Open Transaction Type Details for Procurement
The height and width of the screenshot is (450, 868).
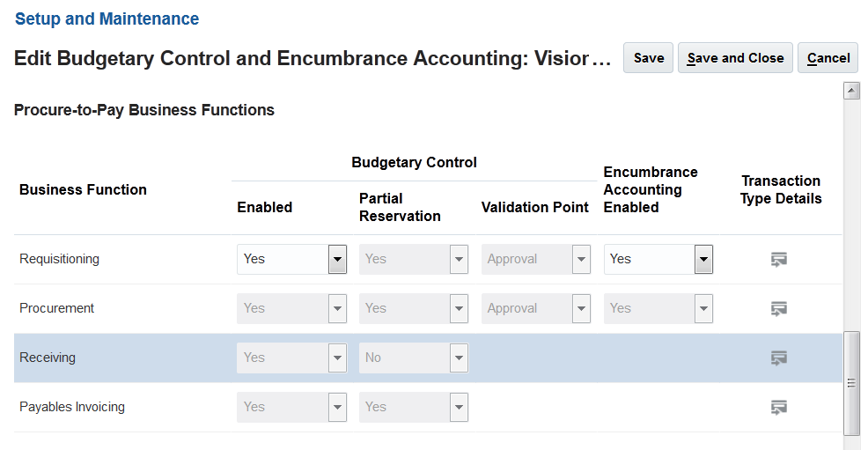(778, 308)
